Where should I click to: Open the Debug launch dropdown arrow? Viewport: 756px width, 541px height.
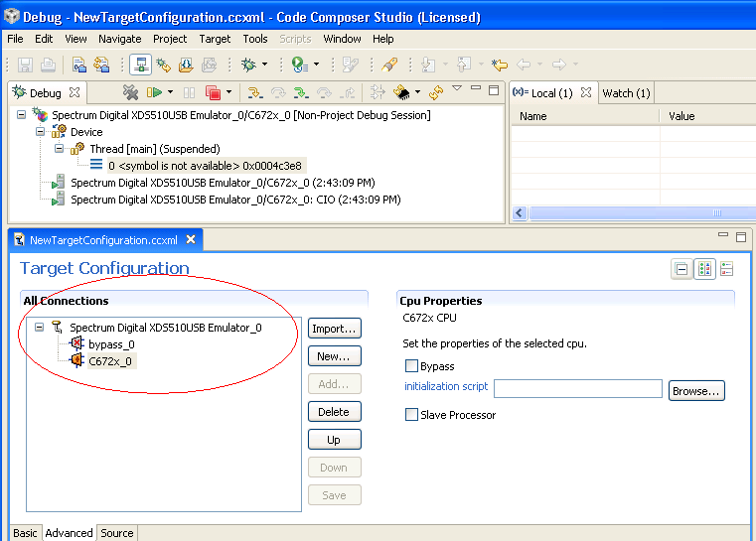pos(264,65)
